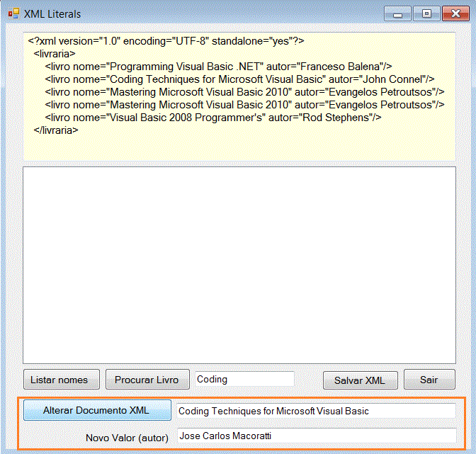Search with the Procurar Livro button
Image resolution: width=476 pixels, height=454 pixels.
147,380
